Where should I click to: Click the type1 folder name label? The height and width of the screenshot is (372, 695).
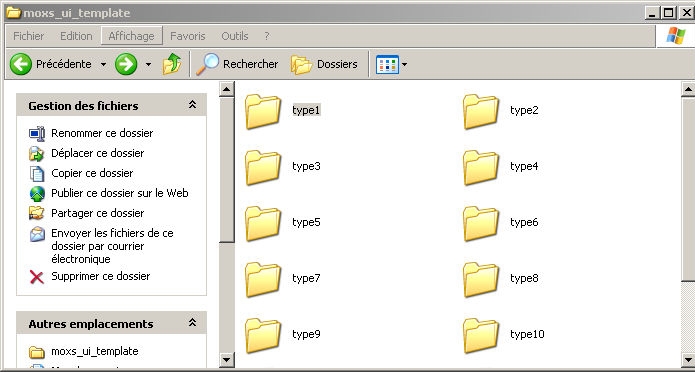(x=306, y=110)
